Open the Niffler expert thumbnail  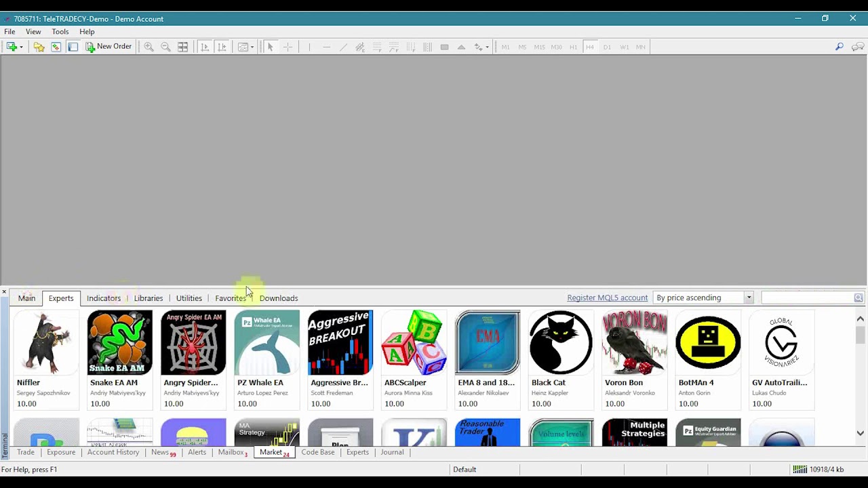[x=46, y=342]
